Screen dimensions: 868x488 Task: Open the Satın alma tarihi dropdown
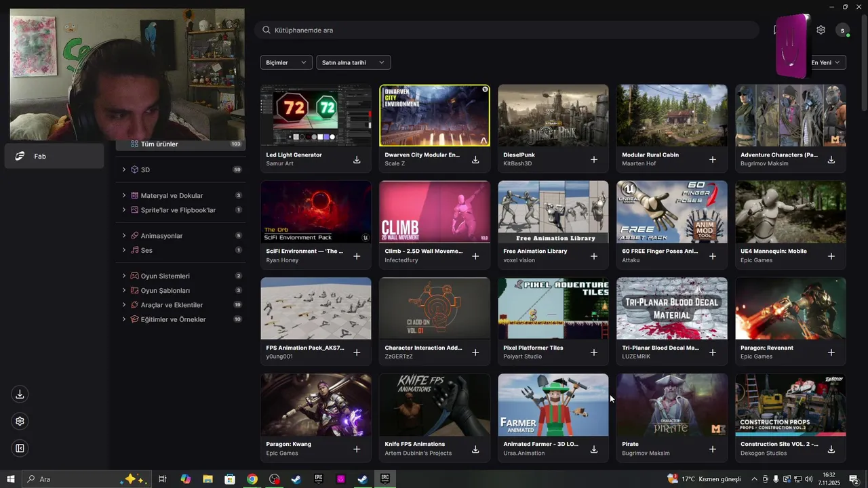353,62
